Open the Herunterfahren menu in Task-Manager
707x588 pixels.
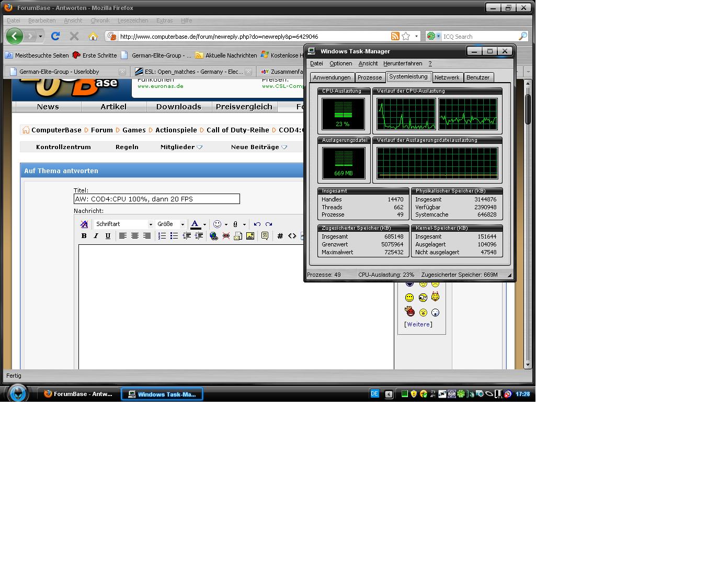click(403, 63)
